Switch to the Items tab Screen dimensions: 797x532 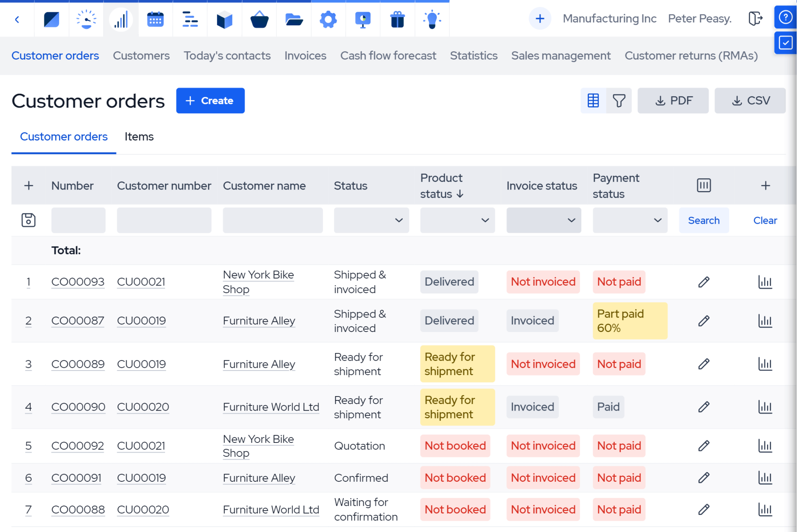pyautogui.click(x=139, y=137)
